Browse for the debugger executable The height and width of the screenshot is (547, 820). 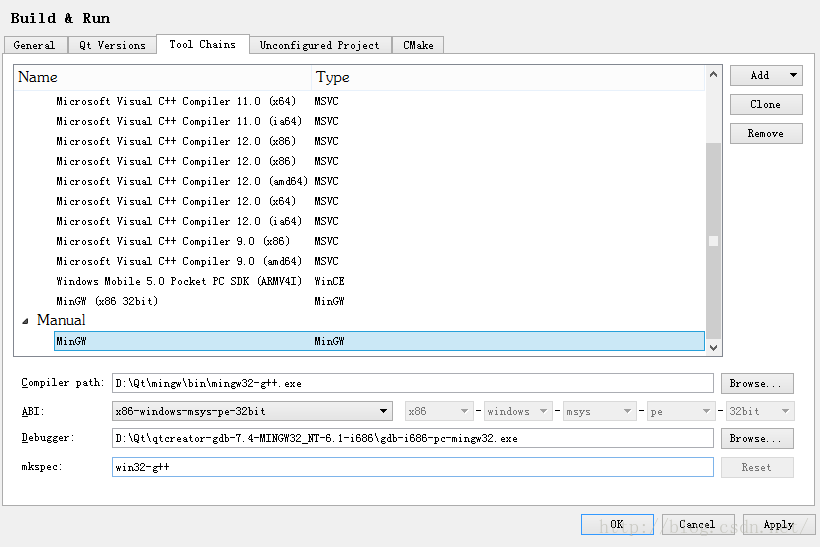click(x=757, y=438)
